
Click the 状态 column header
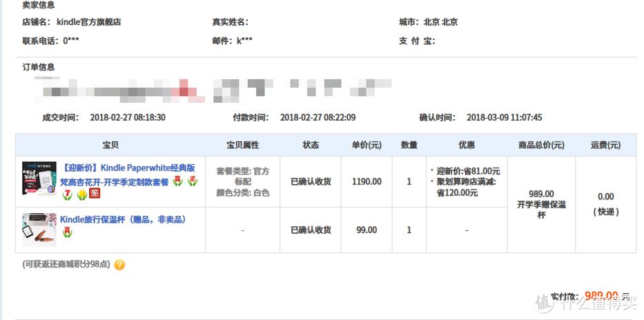(311, 145)
